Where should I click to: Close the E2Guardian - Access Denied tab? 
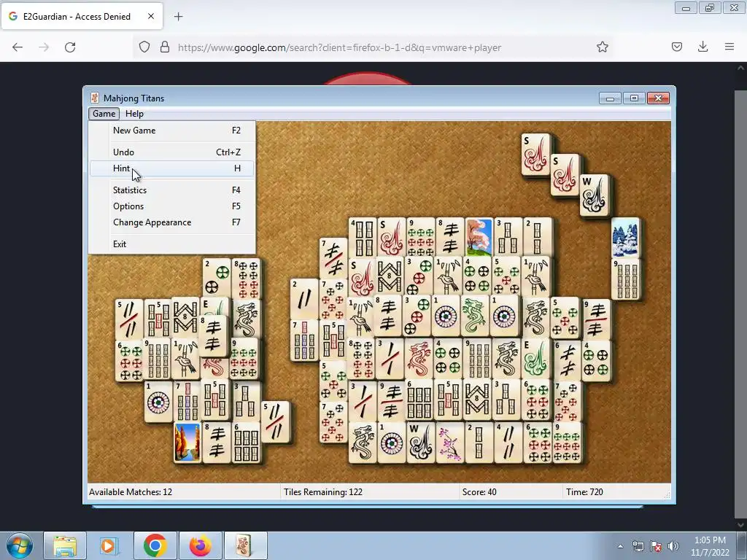150,16
